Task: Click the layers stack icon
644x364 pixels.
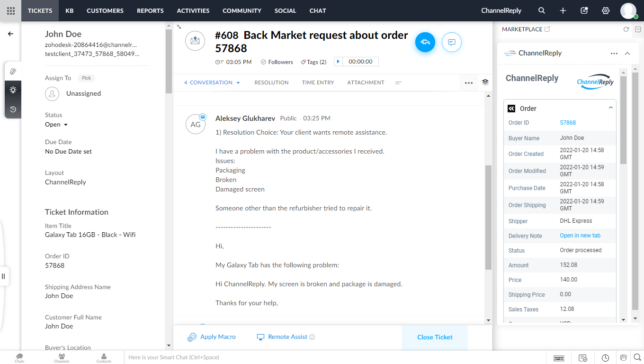Action: pos(485,82)
